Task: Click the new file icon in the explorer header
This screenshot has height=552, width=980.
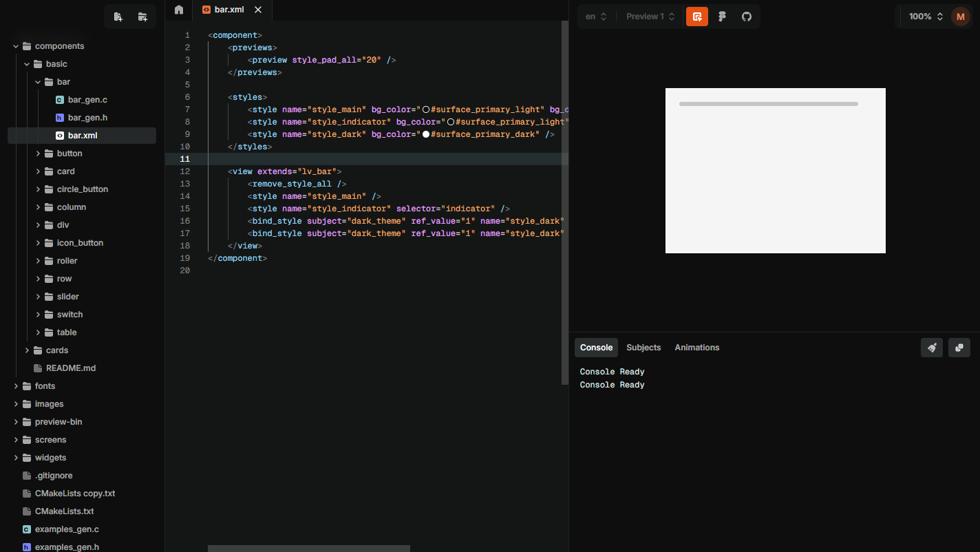Action: coord(118,17)
